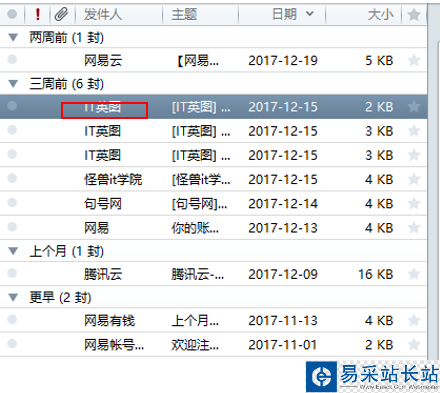Viewport: 440px width, 393px height.
Task: Star the 网易有钱 email from 2017-11-13
Action: coord(414,320)
